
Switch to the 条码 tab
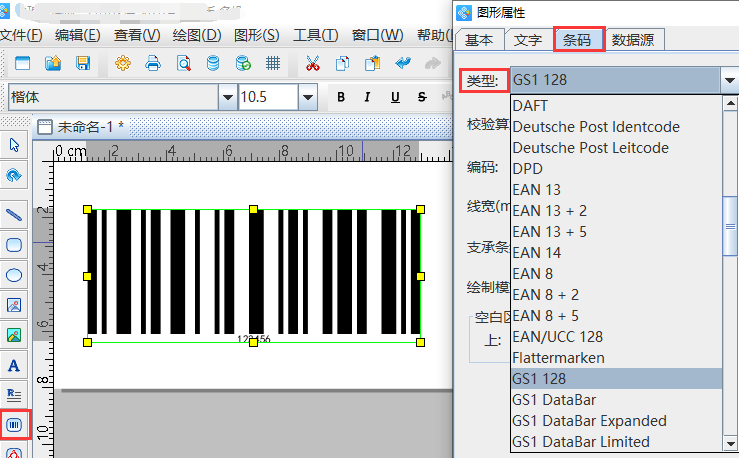click(578, 40)
